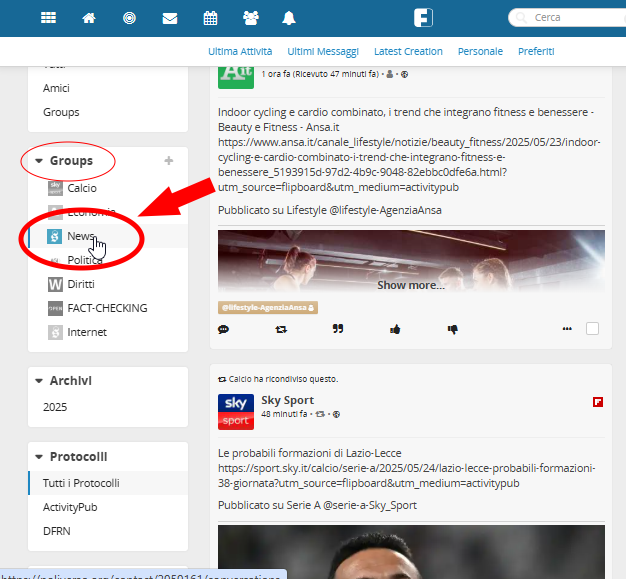
Task: Click the Calcio Sky avatar icon
Action: click(55, 188)
